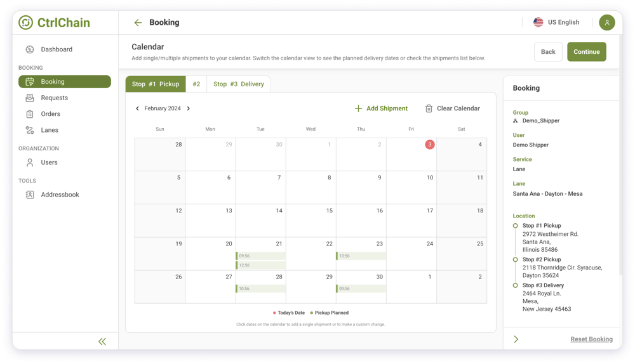
Task: Switch to the #2 stop tab
Action: coord(196,84)
